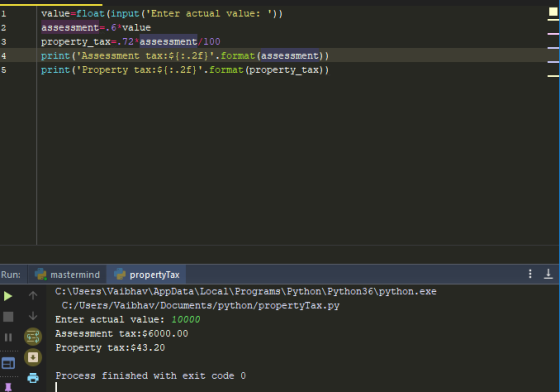Rerun the propertyTax script with green arrow
560x392 pixels.
point(8,296)
